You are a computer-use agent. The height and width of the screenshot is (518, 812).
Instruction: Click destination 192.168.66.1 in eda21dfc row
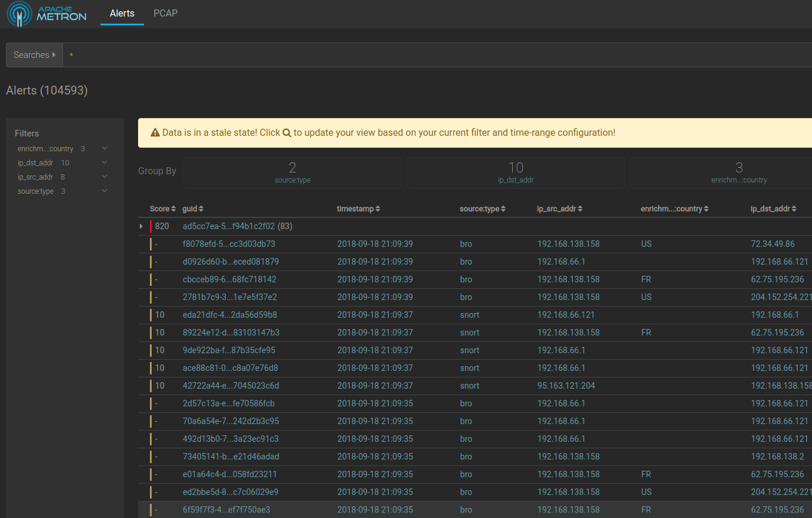click(775, 315)
